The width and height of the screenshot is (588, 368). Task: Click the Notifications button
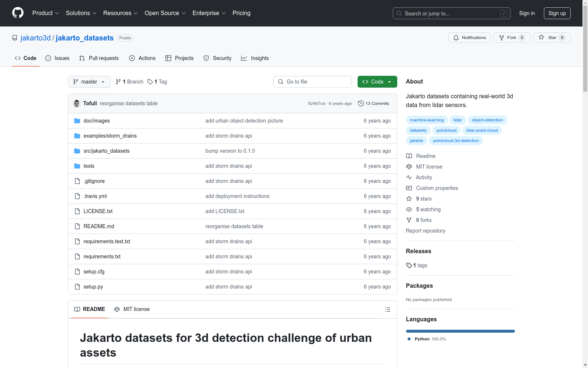pos(470,38)
